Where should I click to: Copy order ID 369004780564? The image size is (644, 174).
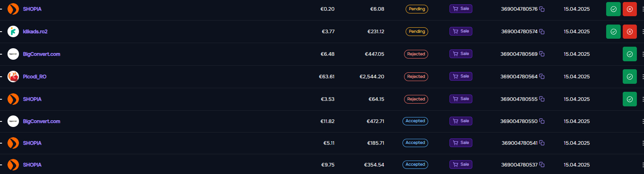tap(542, 77)
